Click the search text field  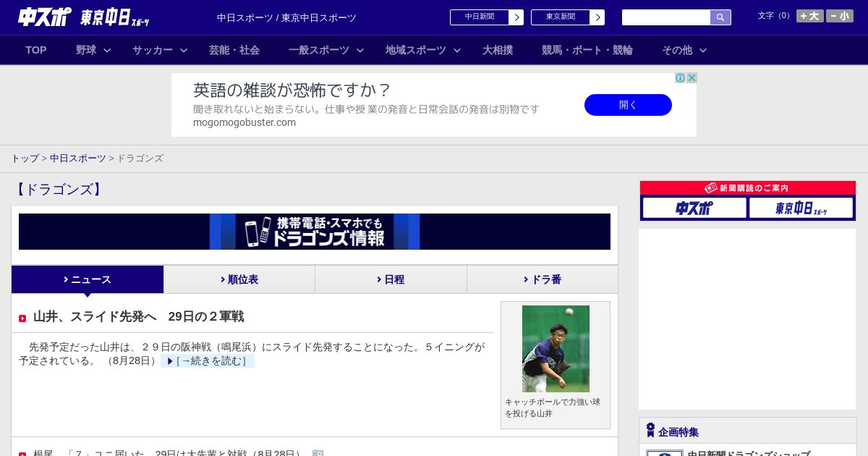665,17
